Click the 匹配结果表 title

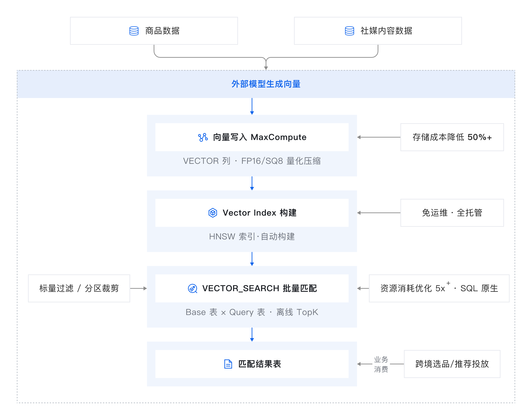point(260,364)
